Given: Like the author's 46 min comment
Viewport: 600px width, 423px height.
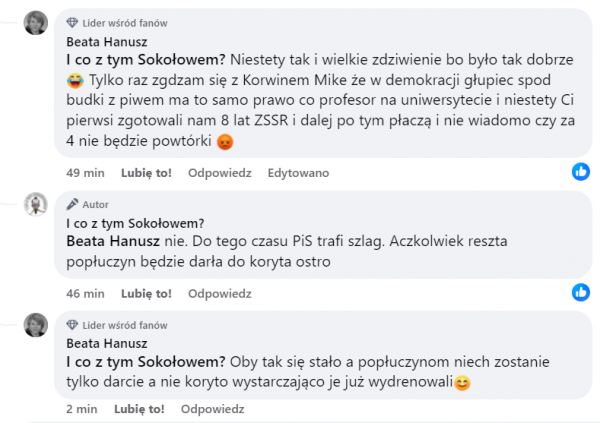Looking at the screenshot, I should pos(146,294).
